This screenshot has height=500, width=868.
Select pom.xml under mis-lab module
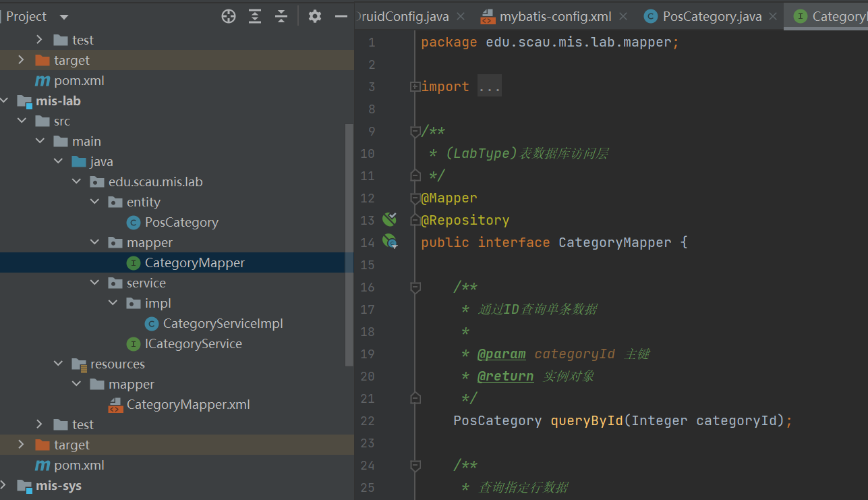(79, 465)
